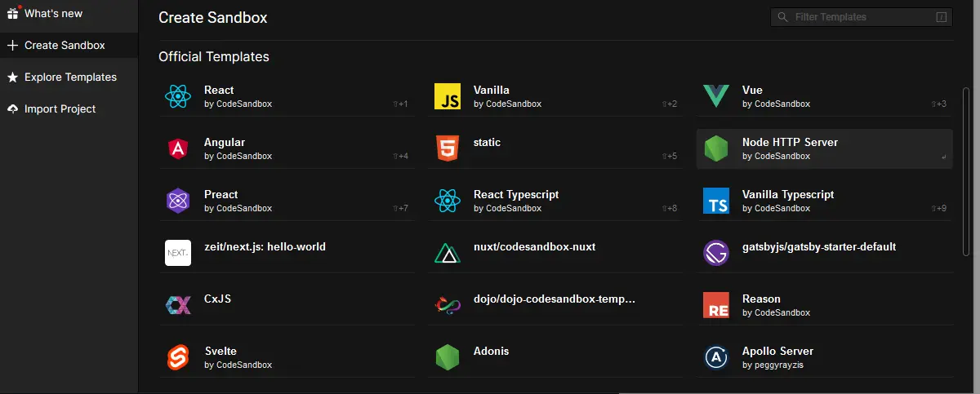Click the enter-key symbol on Node HTTP Server

(944, 157)
